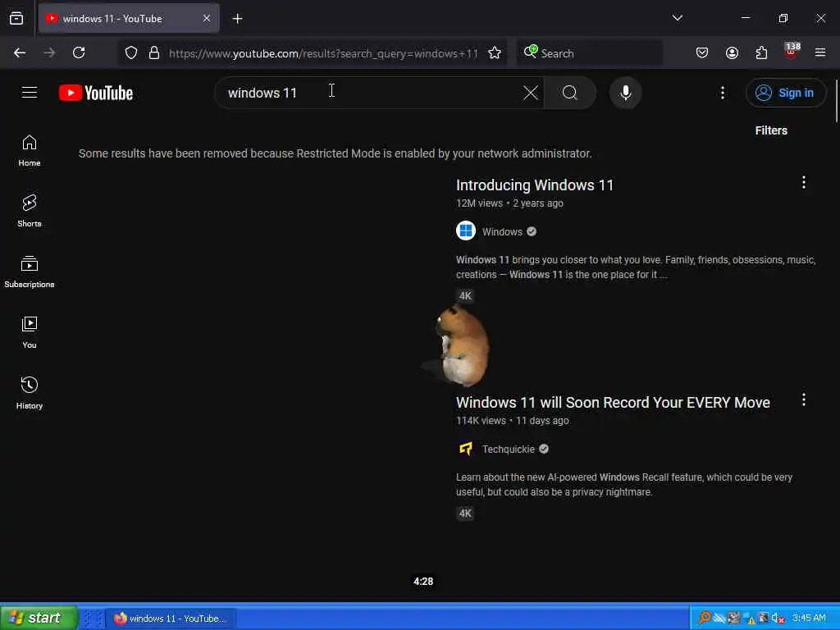The width and height of the screenshot is (840, 630).
Task: Open a new browser tab
Action: click(237, 19)
